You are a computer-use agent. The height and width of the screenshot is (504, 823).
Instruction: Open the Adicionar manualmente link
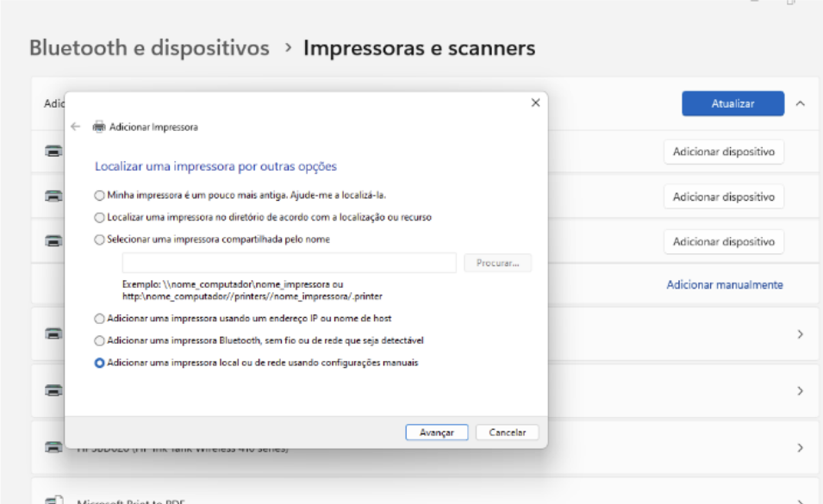coord(724,284)
